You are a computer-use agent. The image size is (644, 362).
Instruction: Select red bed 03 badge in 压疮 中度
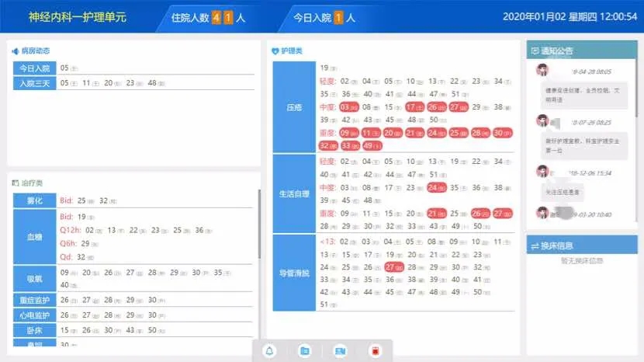(x=349, y=107)
